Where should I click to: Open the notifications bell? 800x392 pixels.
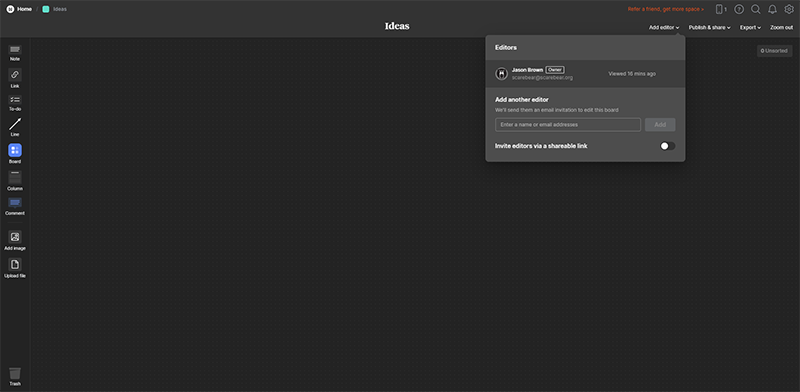click(772, 9)
